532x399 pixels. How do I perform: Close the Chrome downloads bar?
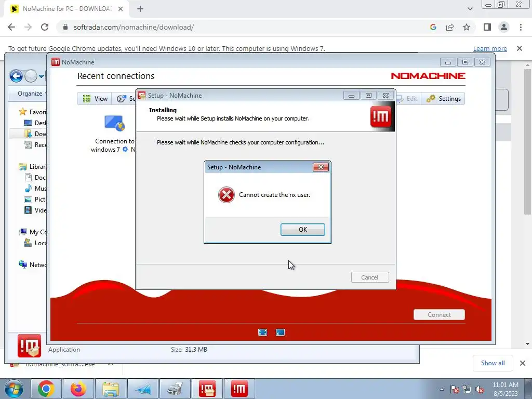(523, 363)
